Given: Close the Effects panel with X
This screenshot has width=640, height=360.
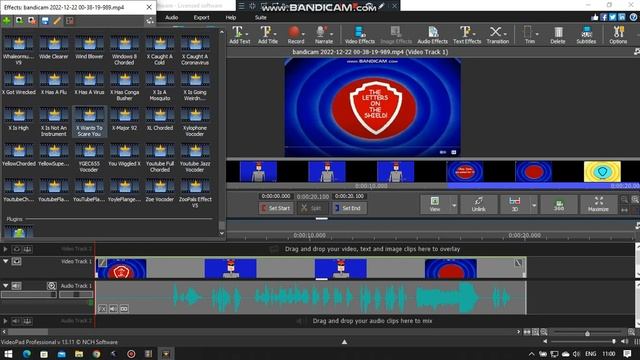Looking at the screenshot, I should point(149,7).
